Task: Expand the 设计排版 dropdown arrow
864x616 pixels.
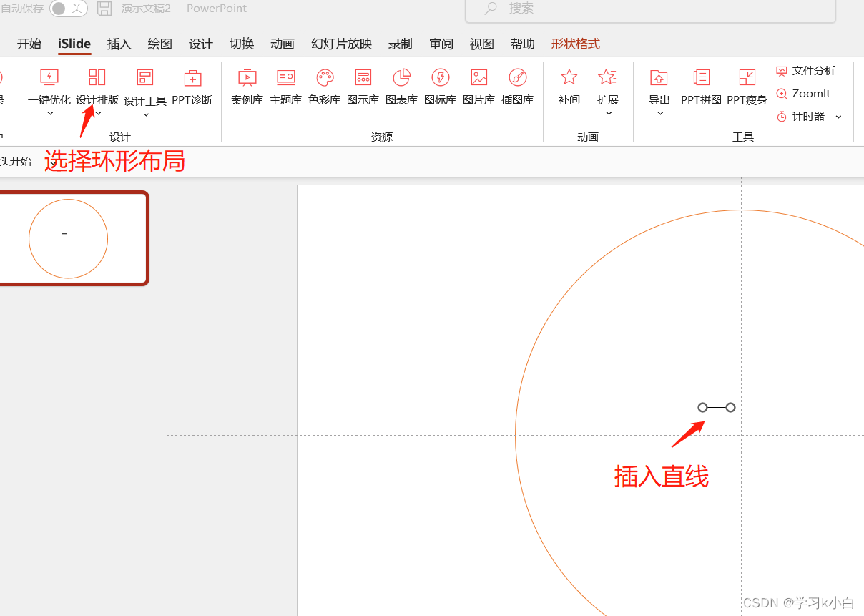Action: click(98, 113)
